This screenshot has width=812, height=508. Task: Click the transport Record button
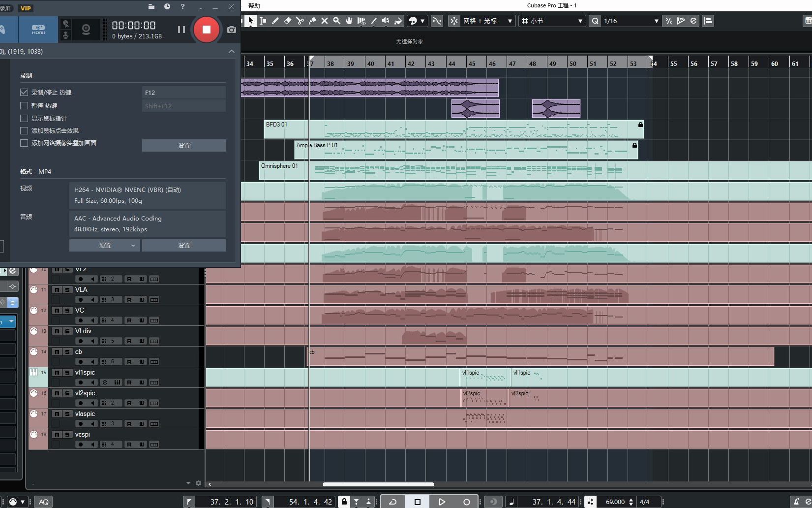(466, 502)
